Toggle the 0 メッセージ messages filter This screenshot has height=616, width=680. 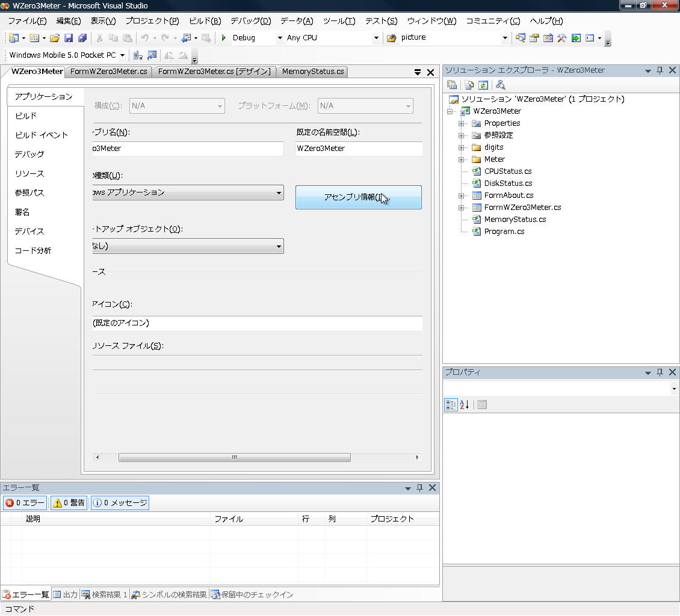(120, 503)
